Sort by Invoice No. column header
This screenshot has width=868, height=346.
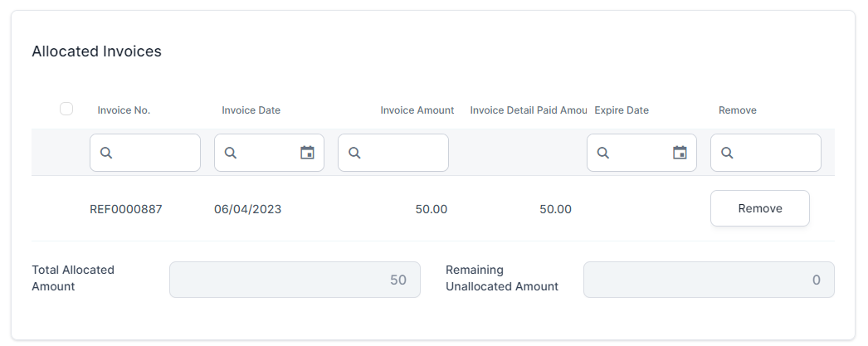[x=124, y=110]
